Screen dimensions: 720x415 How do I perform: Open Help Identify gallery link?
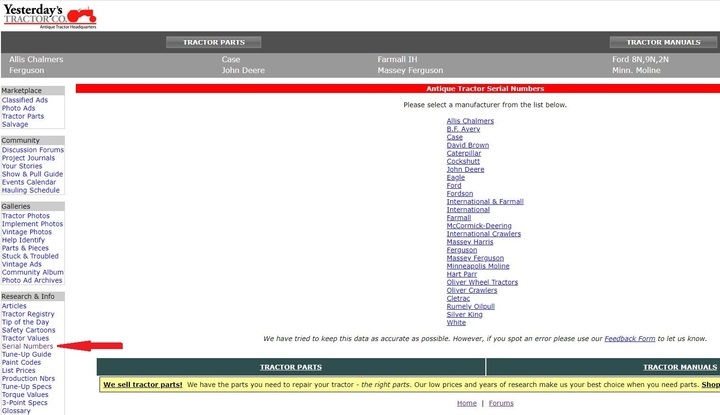click(23, 240)
